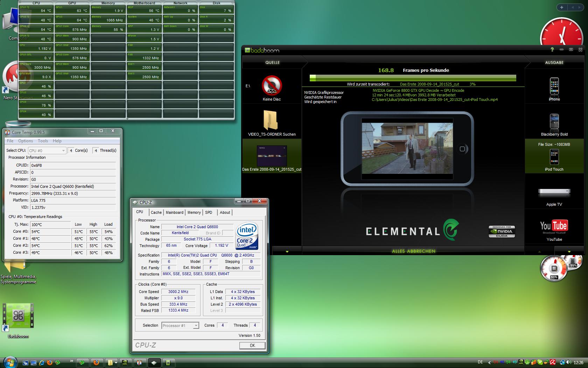Click OK button in CPU-Z
Viewport: 588px width, 368px height.
click(252, 345)
